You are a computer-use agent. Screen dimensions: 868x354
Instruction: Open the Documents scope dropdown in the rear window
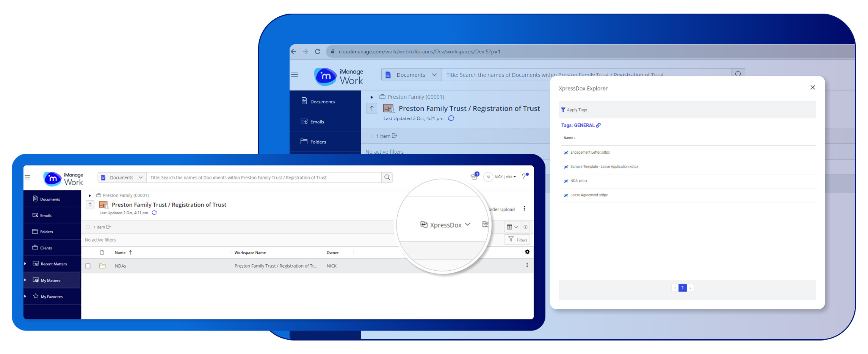coord(411,75)
